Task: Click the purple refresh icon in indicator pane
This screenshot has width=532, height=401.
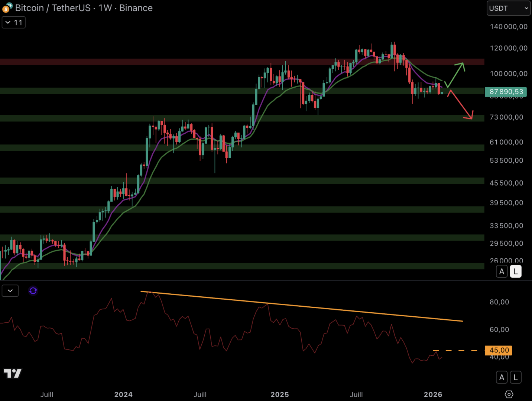Action: tap(33, 291)
